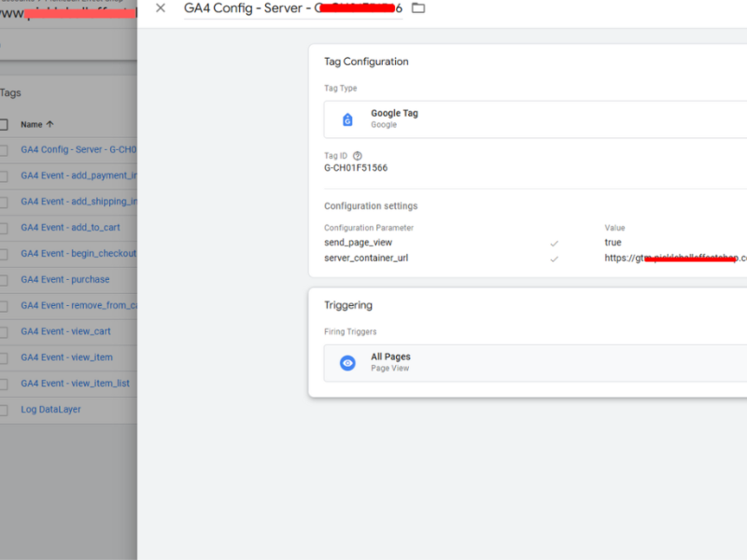Image resolution: width=747 pixels, height=560 pixels.
Task: Close the tag editor with the X icon
Action: pyautogui.click(x=161, y=8)
